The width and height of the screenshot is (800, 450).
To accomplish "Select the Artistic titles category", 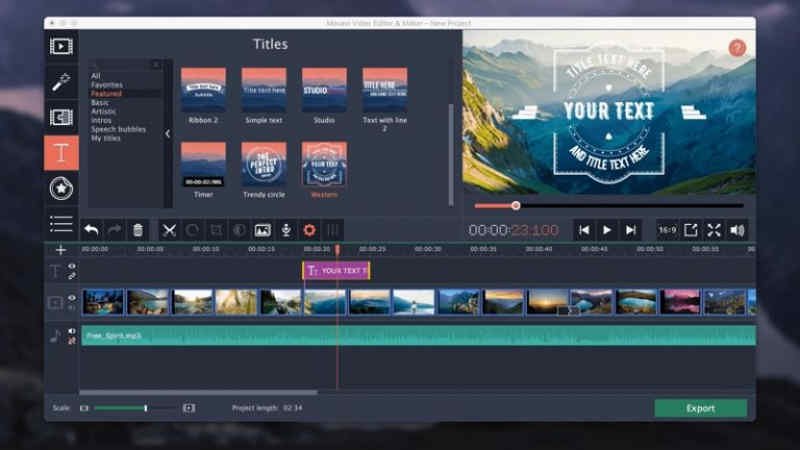I will click(x=103, y=111).
